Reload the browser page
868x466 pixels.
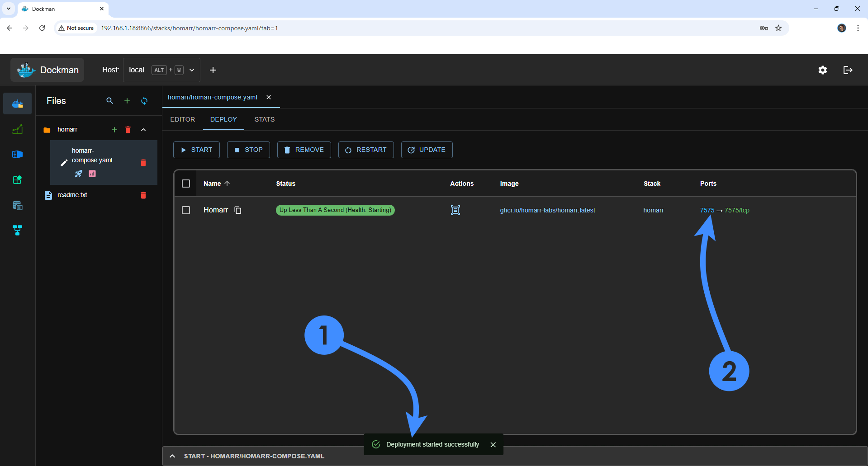click(42, 28)
